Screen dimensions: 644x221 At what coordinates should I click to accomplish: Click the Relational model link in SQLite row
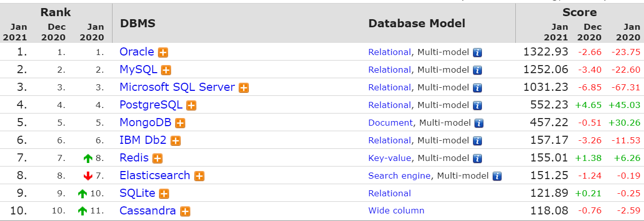click(390, 193)
